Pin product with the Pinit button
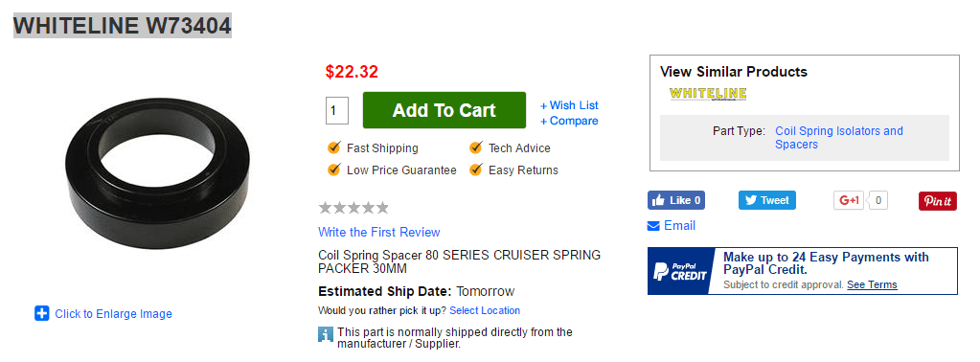This screenshot has height=362, width=980. pos(938,201)
